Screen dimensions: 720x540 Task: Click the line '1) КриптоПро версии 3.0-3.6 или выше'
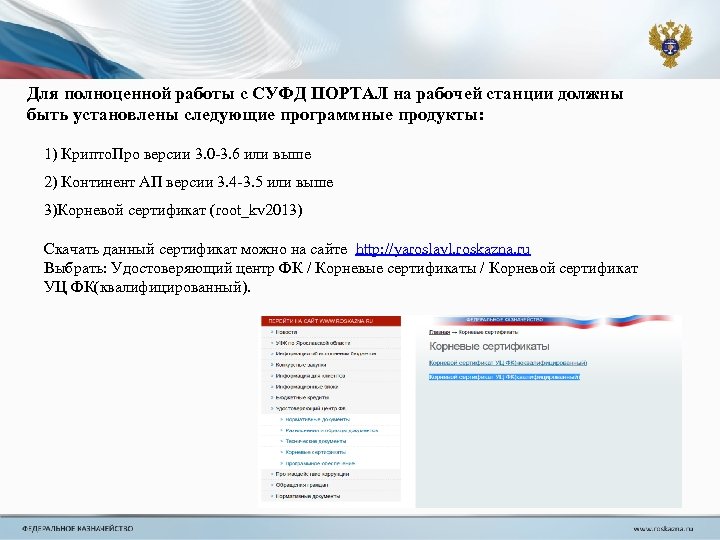pos(178,154)
